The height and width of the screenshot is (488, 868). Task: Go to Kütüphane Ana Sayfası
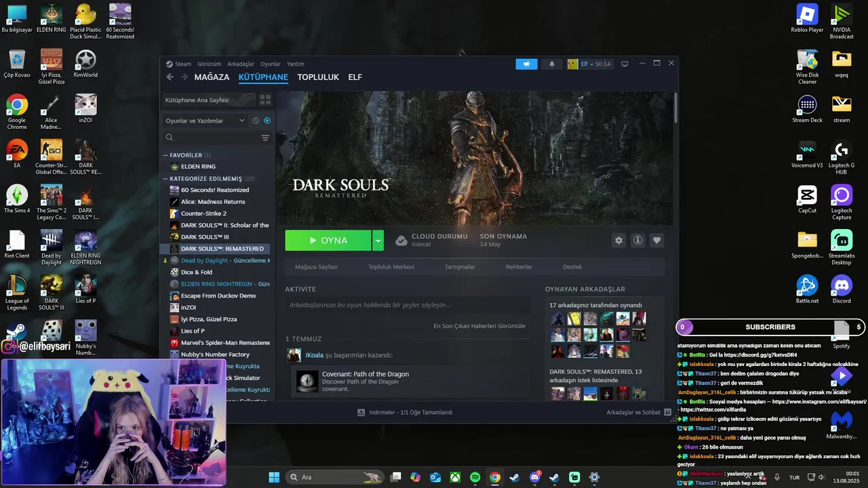pos(209,100)
